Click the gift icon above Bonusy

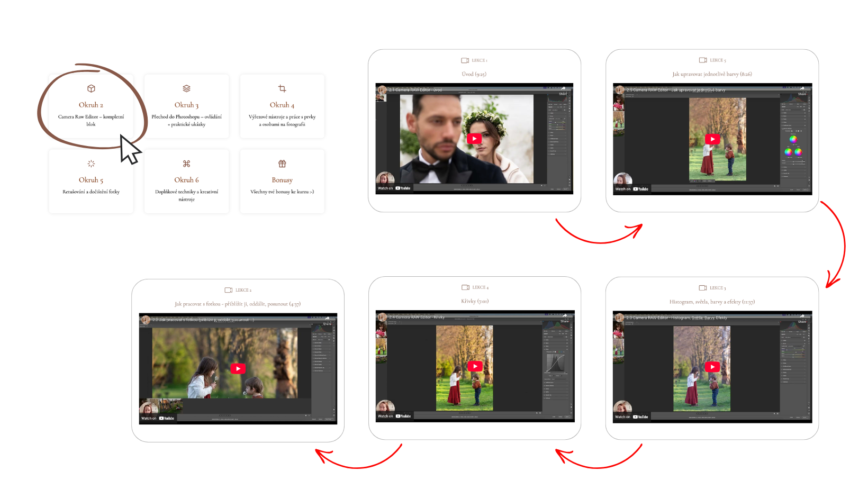click(x=282, y=164)
